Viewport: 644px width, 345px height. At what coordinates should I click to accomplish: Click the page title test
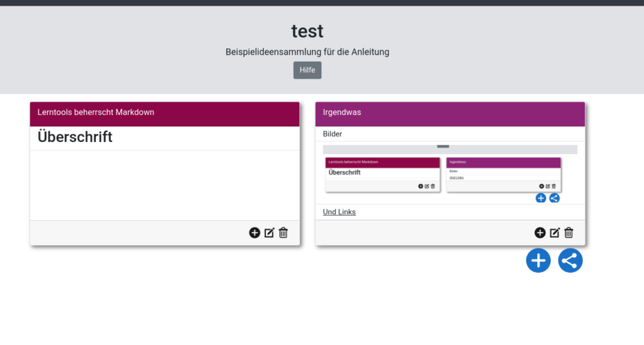point(307,31)
